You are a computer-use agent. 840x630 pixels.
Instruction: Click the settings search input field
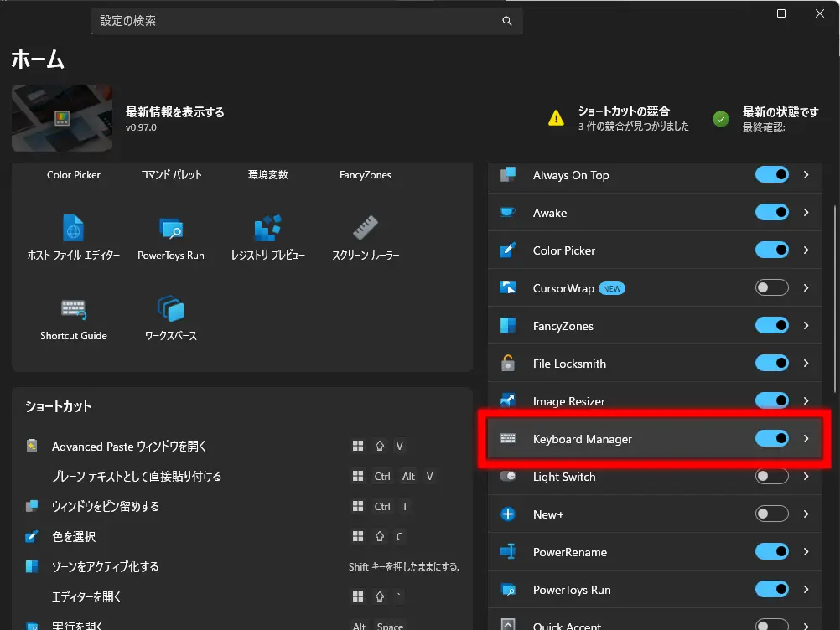point(293,21)
